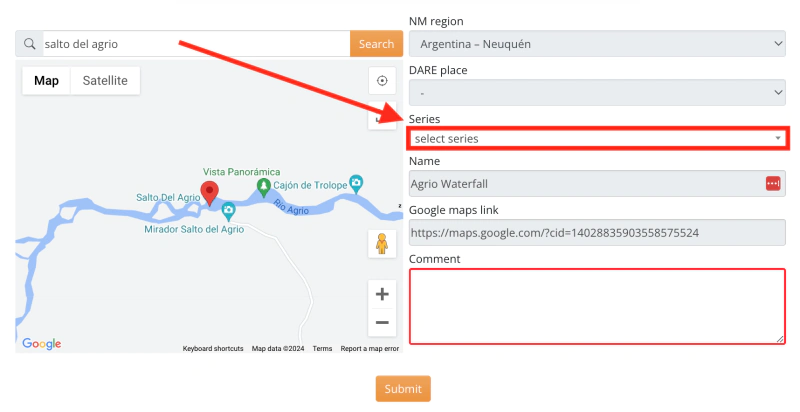Expand the DARE place dropdown
This screenshot has width=800, height=412.
597,92
